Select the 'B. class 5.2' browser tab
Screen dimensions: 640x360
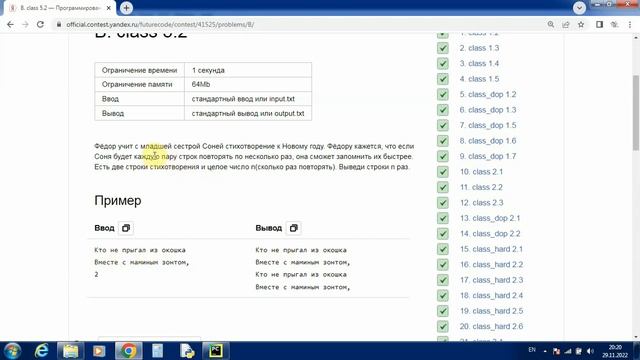tap(60, 8)
